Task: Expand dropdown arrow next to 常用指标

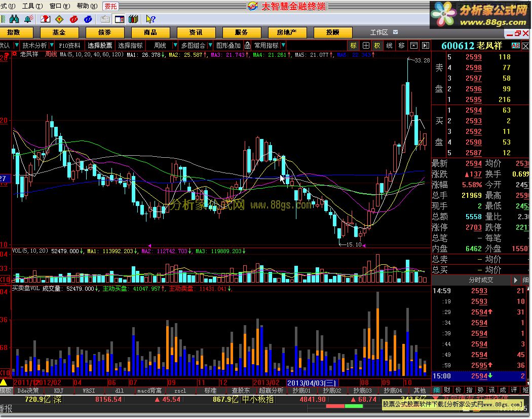Action: click(x=283, y=45)
